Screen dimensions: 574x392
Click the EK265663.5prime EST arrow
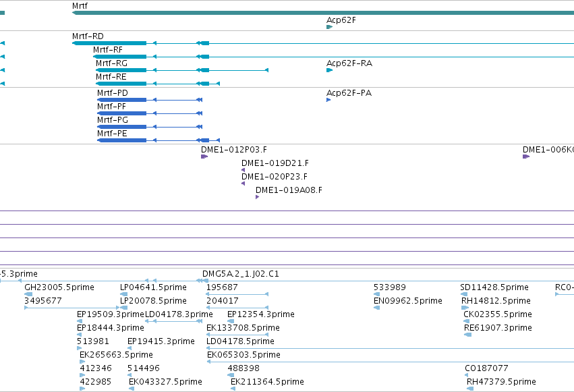(82, 362)
